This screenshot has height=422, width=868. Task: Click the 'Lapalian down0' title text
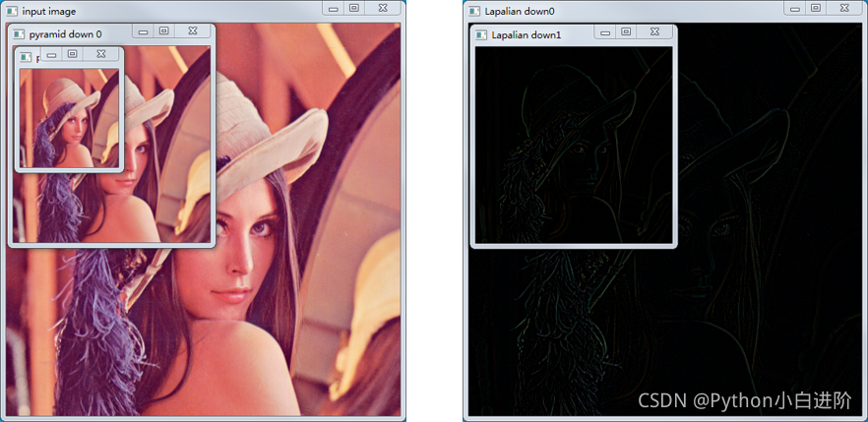520,12
